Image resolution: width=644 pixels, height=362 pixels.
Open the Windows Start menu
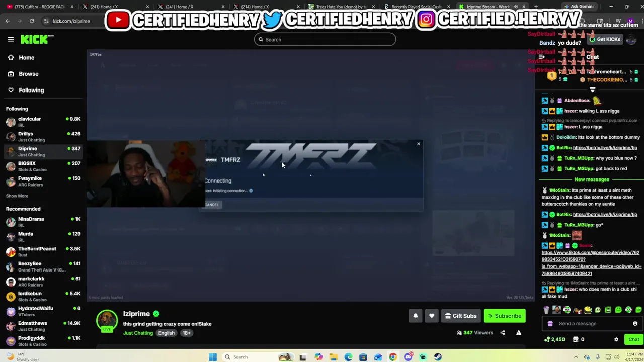[213, 357]
